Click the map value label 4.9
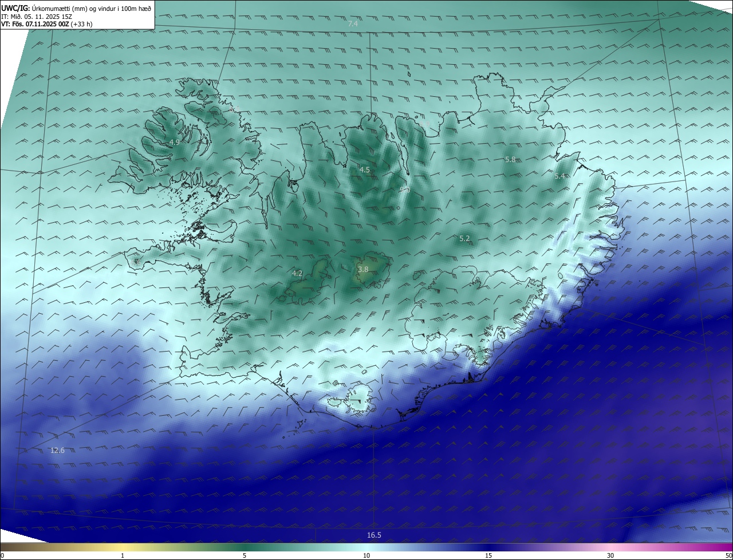 (x=174, y=142)
